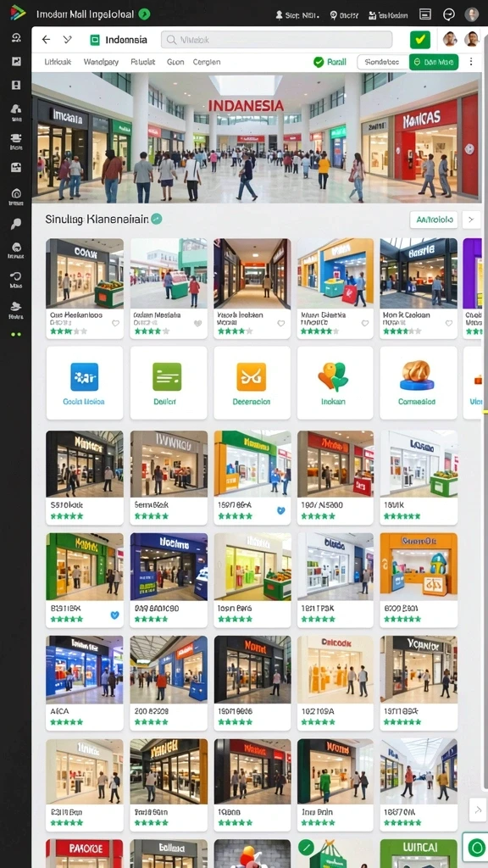Viewport: 488px width, 868px height.
Task: Click the green square icon beside Indonesia
Action: coord(95,40)
